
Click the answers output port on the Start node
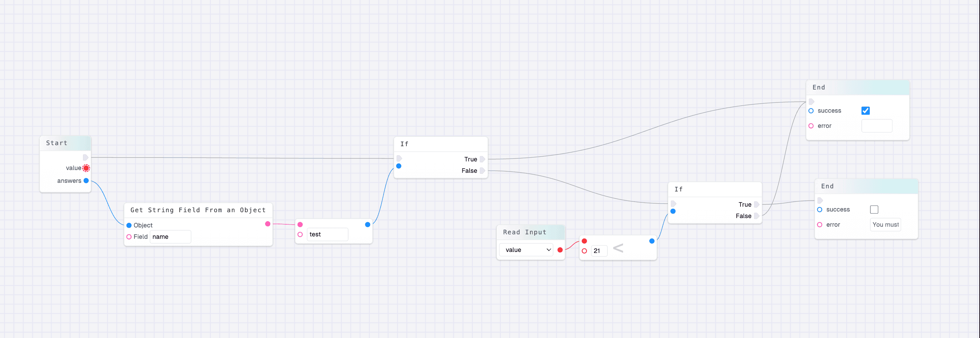(86, 181)
